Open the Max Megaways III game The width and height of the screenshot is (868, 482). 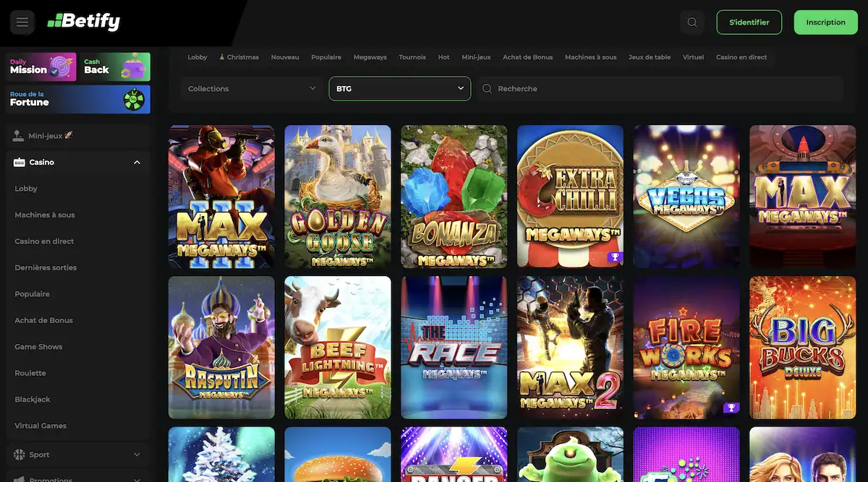(221, 197)
